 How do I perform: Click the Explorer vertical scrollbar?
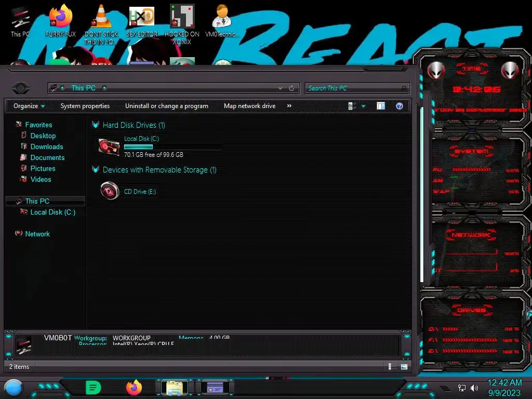tap(422, 195)
